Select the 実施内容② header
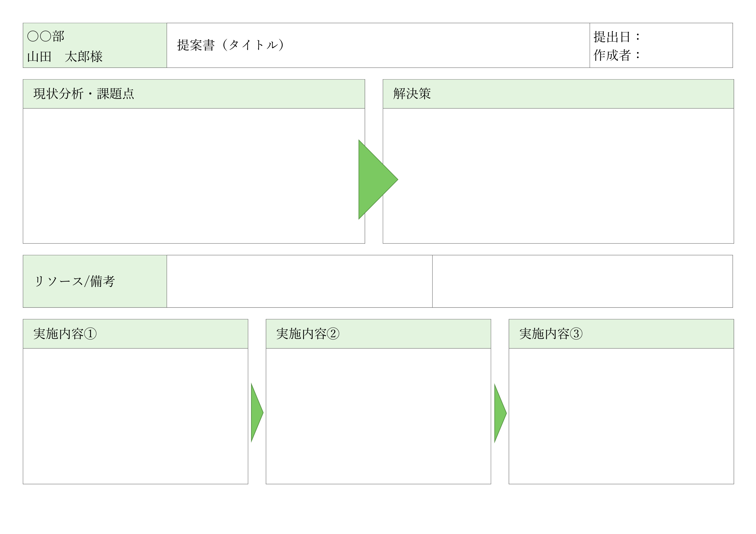 [x=378, y=334]
